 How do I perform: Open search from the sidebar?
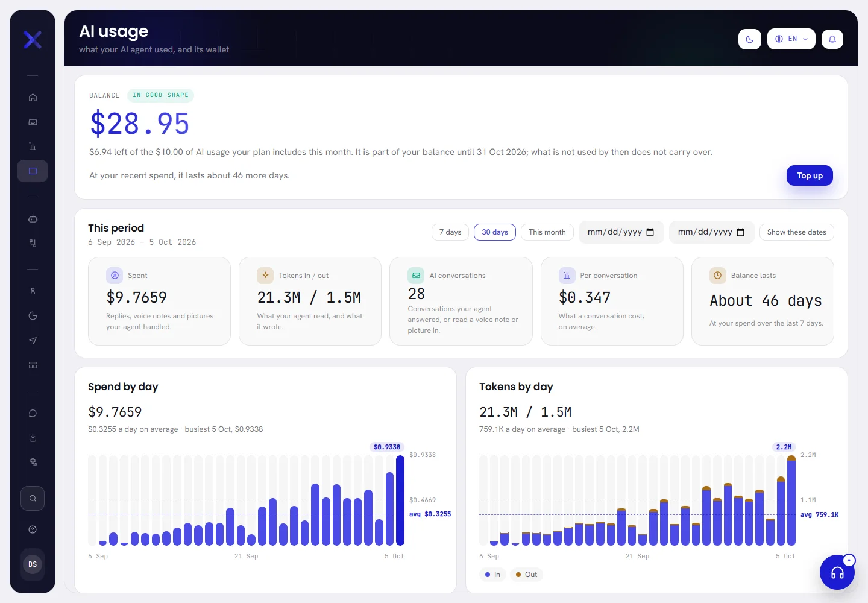tap(33, 499)
